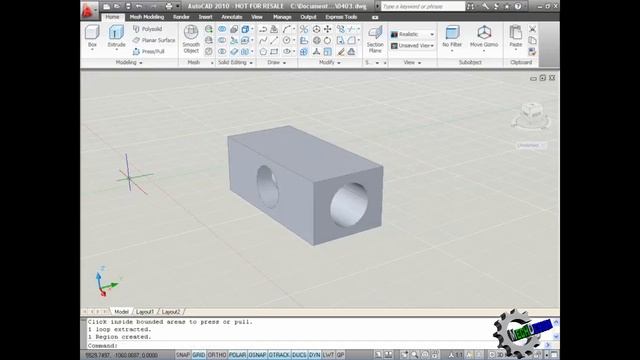Click the Help question mark icon
The image size is (640, 360).
[518, 6]
